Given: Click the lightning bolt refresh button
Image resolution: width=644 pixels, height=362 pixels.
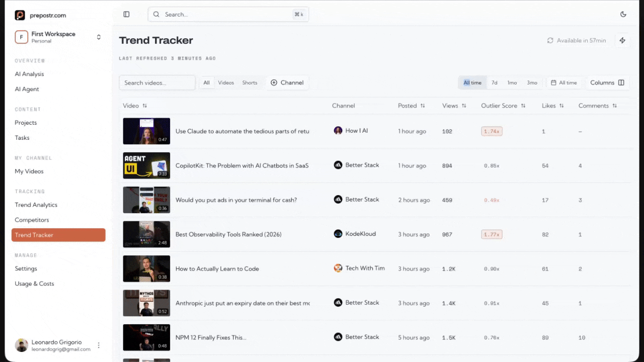Looking at the screenshot, I should (622, 40).
